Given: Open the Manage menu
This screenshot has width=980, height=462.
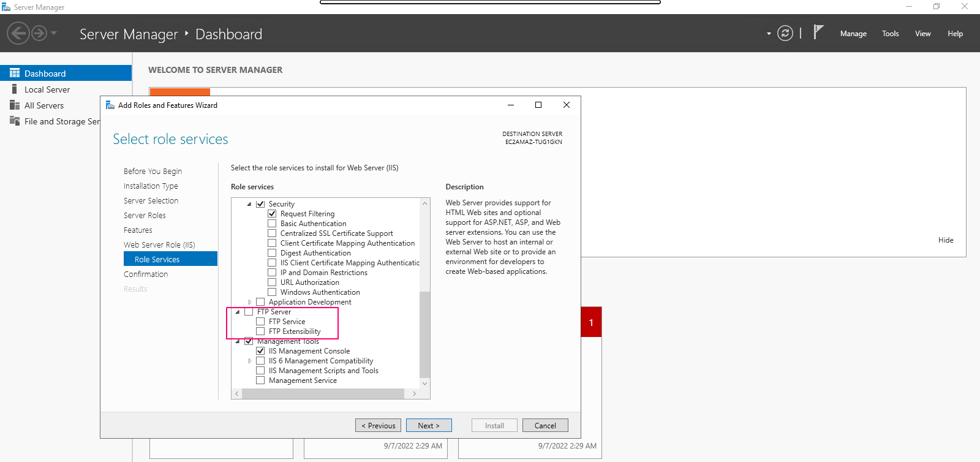Looking at the screenshot, I should click(853, 34).
